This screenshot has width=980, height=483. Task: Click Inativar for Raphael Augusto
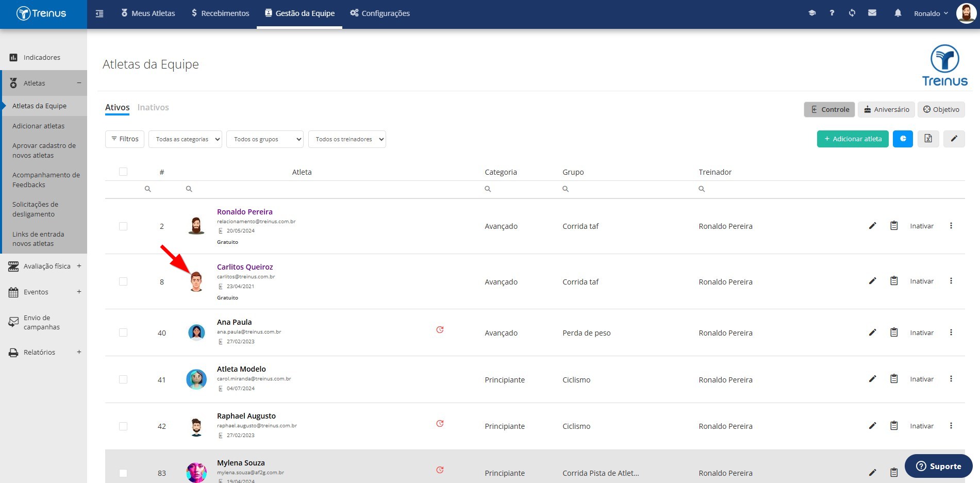point(922,426)
